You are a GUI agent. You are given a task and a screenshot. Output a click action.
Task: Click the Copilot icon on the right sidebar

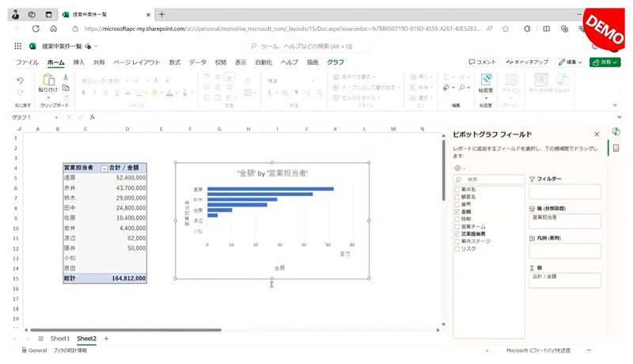pos(616,131)
